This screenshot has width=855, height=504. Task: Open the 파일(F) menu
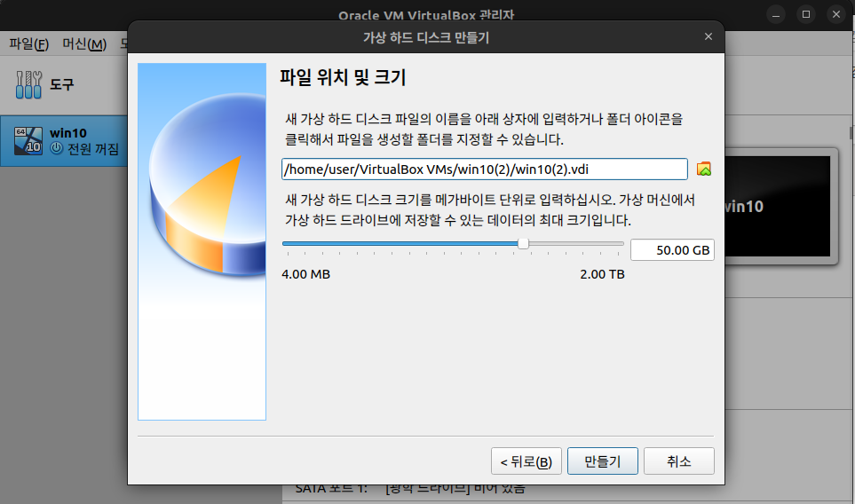point(29,44)
